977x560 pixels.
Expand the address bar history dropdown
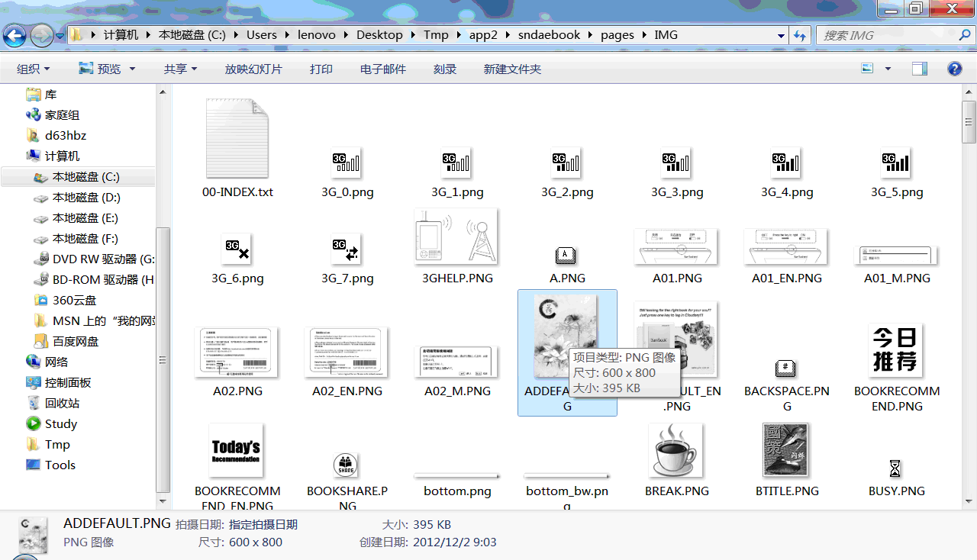pos(781,36)
